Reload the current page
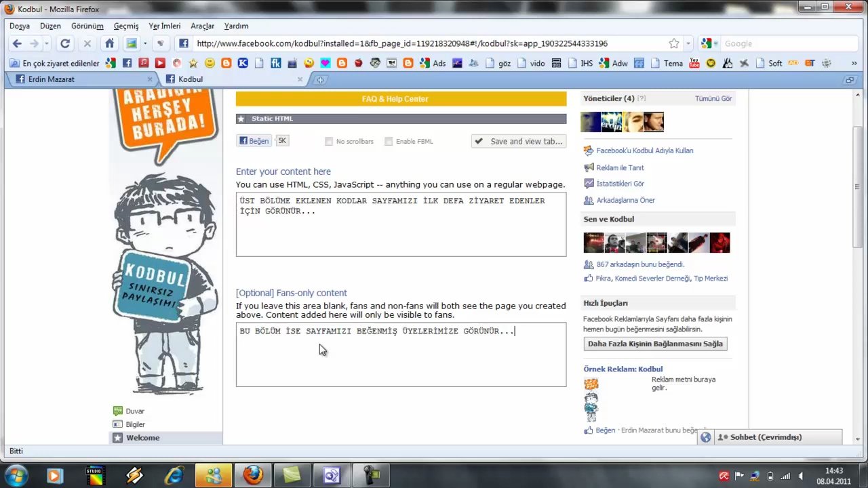This screenshot has height=488, width=868. [65, 43]
